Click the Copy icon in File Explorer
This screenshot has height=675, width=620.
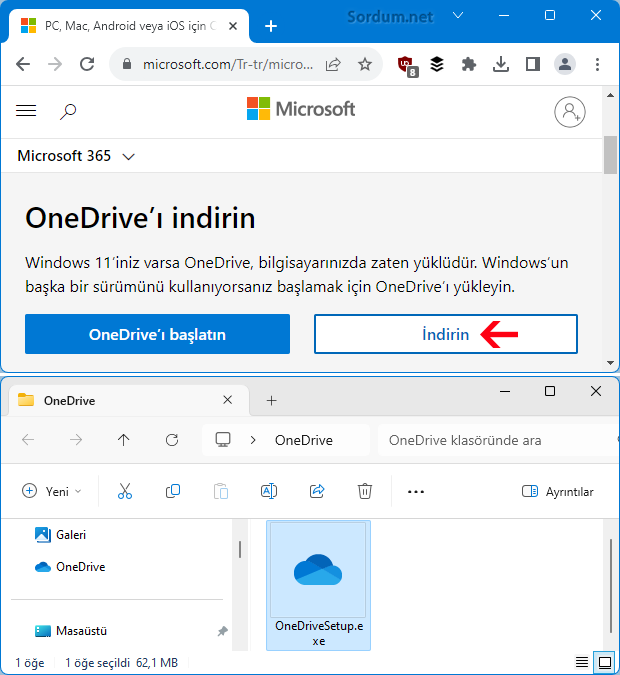(173, 491)
